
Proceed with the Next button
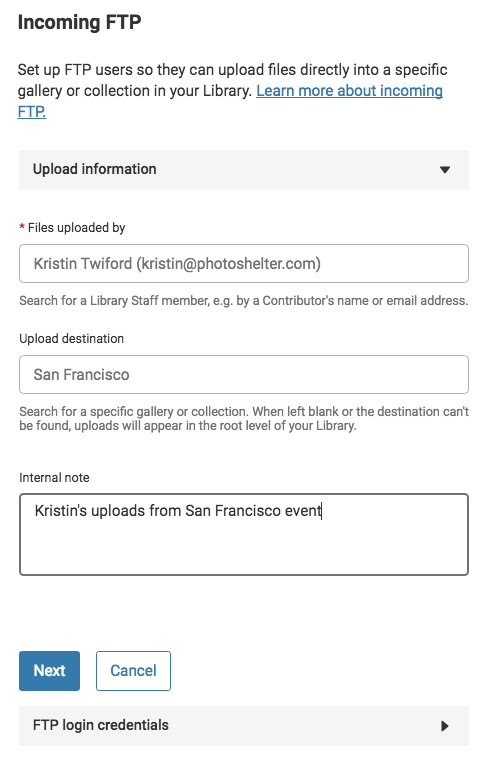tap(50, 671)
